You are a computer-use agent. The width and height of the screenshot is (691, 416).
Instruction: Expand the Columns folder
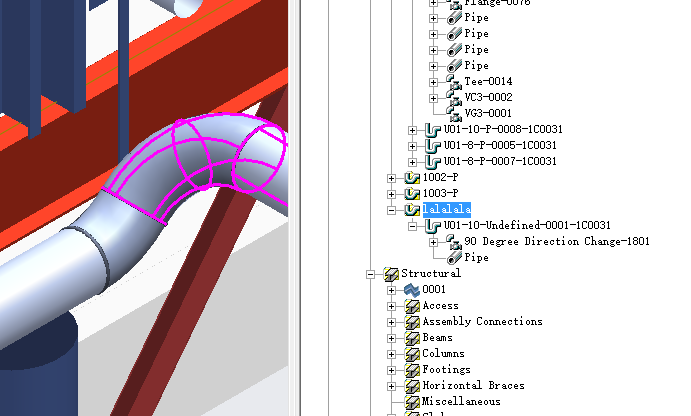(391, 354)
